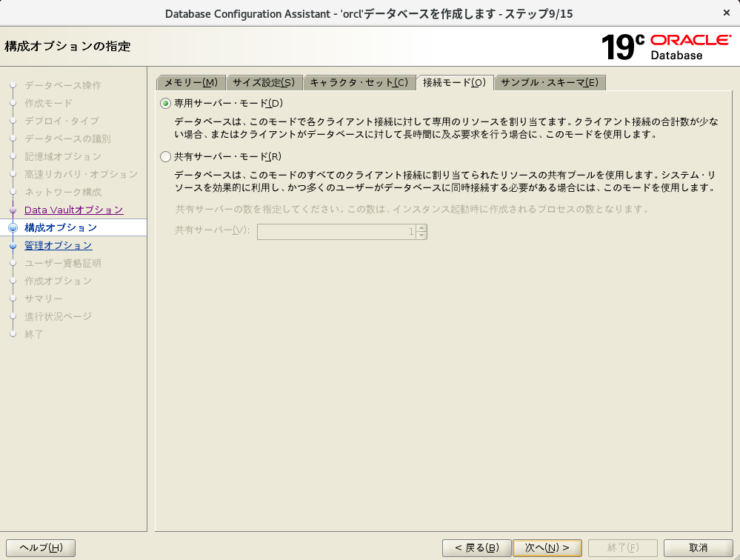The image size is (740, 560).
Task: Increase the 共有サーバー count with up arrow
Action: (x=421, y=227)
